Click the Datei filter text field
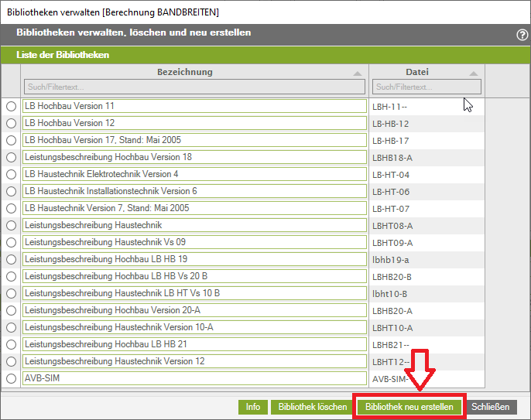This screenshot has height=420, width=531. point(427,87)
